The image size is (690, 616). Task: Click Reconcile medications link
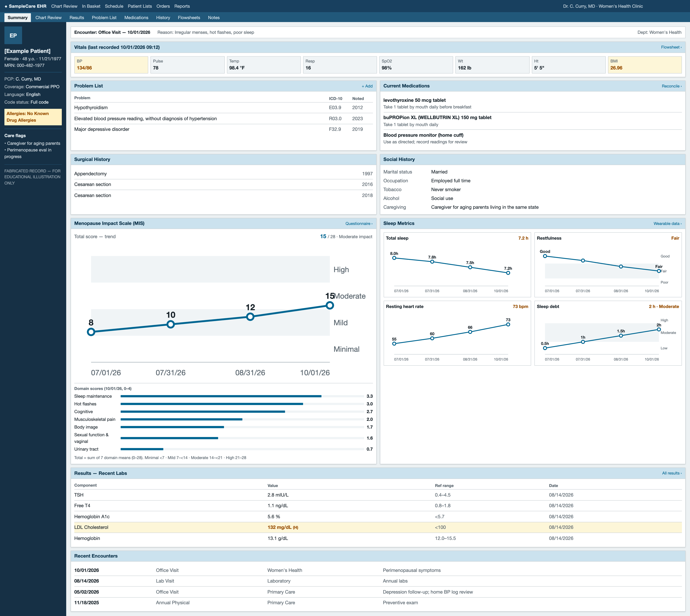pos(671,86)
